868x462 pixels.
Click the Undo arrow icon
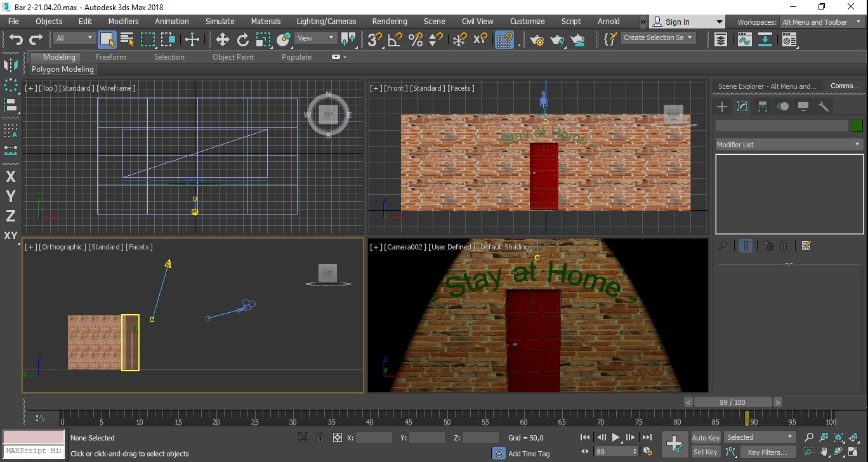[x=16, y=39]
